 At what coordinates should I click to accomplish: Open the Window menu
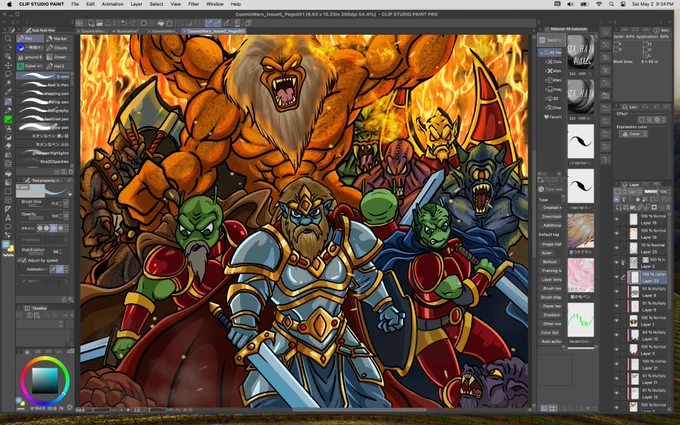(x=215, y=4)
